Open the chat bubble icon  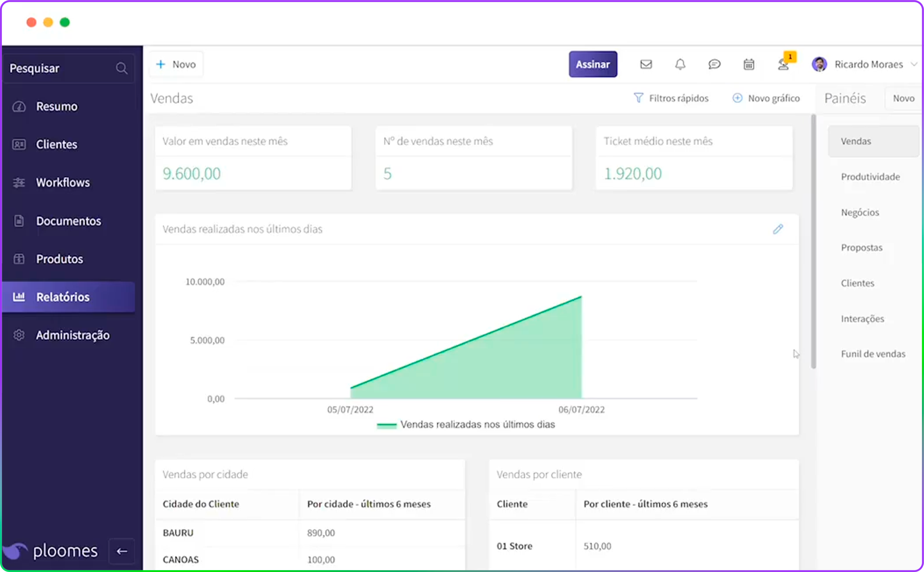click(x=714, y=64)
